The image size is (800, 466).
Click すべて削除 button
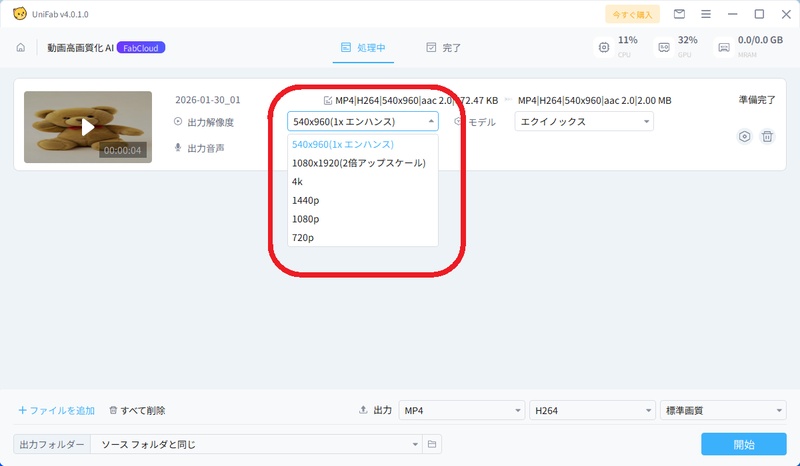point(137,410)
